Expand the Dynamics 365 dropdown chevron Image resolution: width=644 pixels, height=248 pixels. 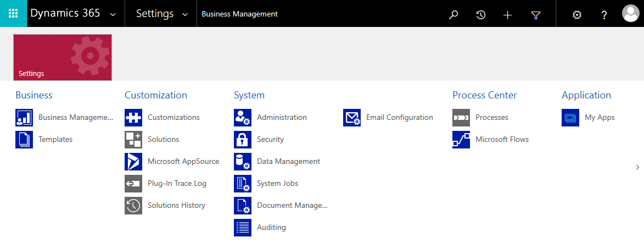coord(113,14)
